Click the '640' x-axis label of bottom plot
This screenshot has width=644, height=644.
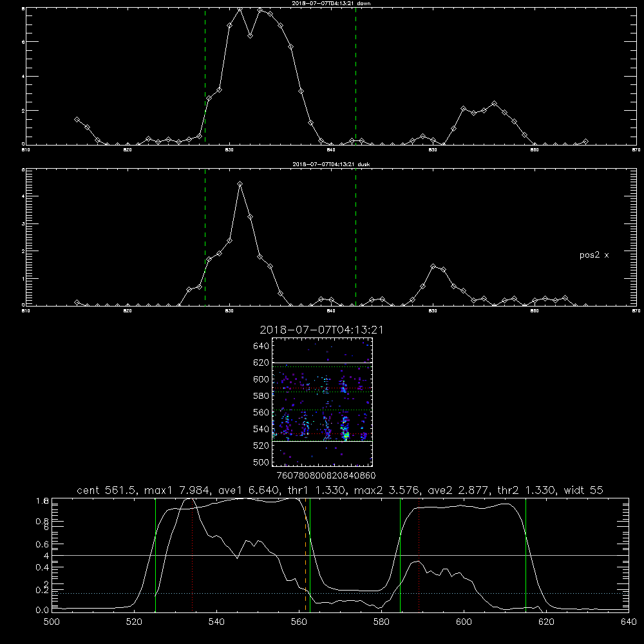point(629,622)
